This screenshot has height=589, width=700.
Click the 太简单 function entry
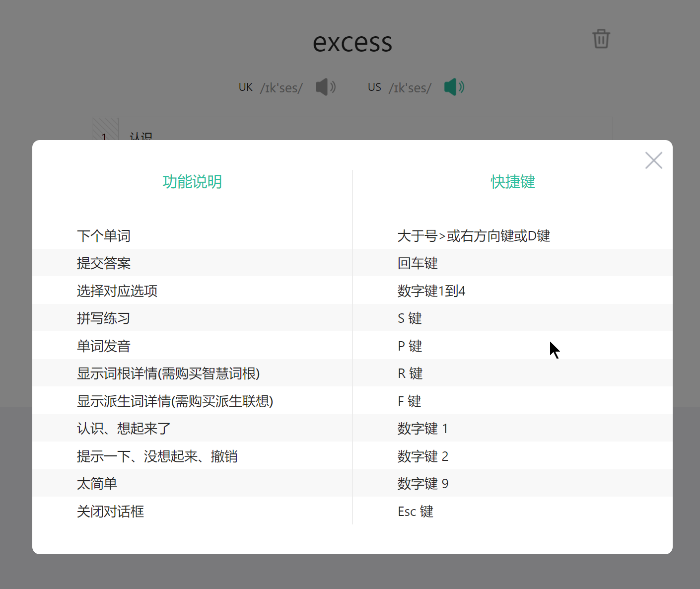point(97,484)
